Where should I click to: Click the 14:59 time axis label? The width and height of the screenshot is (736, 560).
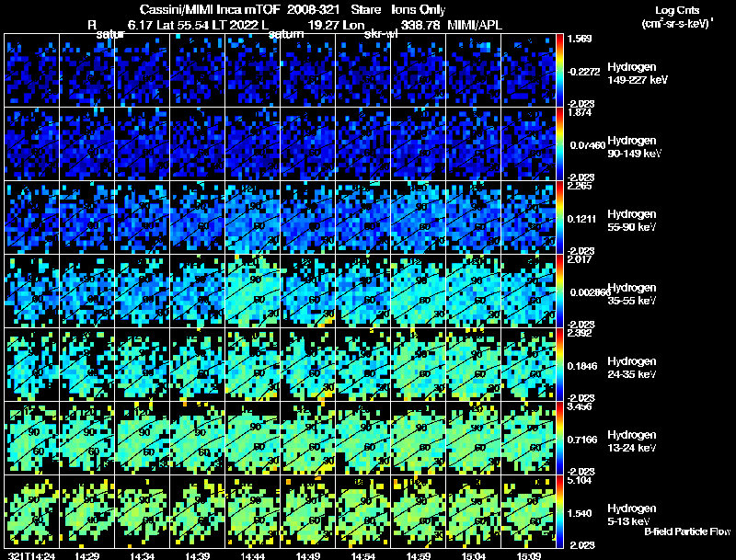(419, 556)
